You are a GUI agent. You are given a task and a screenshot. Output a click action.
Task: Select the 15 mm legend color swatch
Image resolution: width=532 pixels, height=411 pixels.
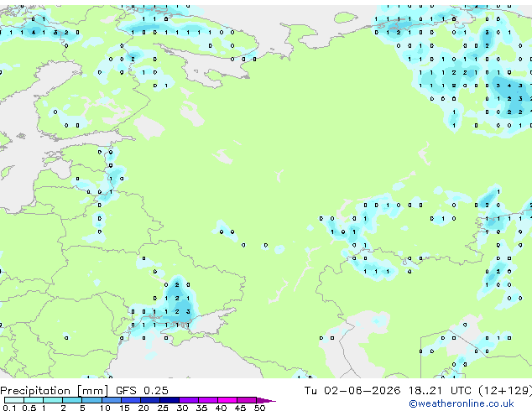(x=131, y=400)
